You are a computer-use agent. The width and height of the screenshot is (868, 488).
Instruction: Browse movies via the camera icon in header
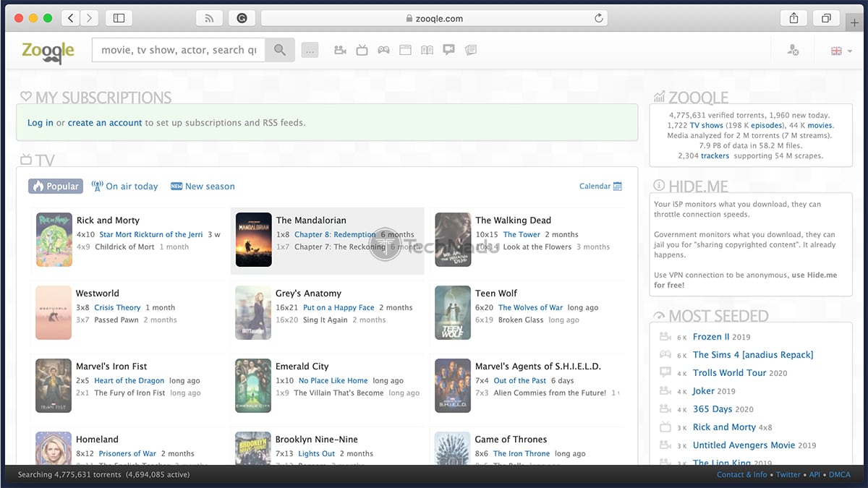[x=340, y=50]
